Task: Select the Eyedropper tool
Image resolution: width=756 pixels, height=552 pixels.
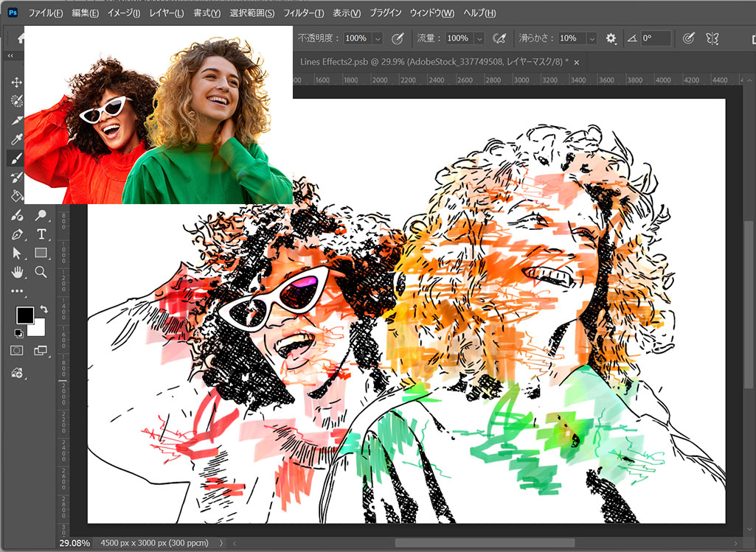Action: click(16, 139)
